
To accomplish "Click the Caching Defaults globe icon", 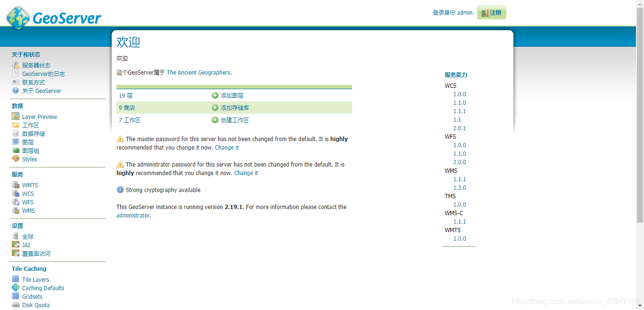I will (x=16, y=288).
